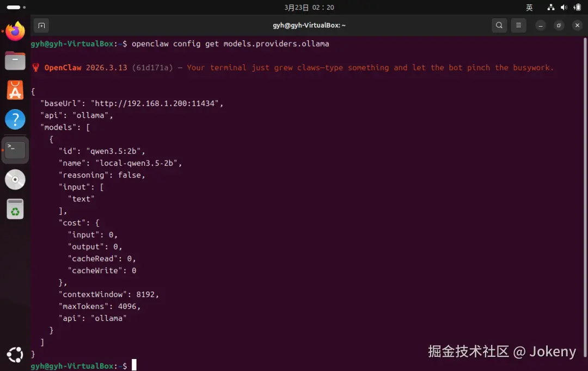Show applications with the Ubuntu logo button
The width and height of the screenshot is (588, 371).
pos(15,355)
